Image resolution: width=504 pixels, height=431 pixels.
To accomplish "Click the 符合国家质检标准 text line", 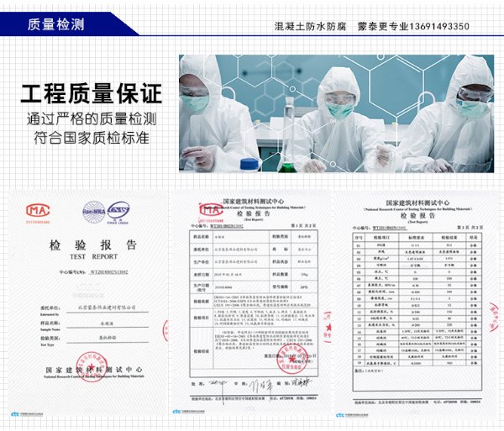I will (90, 137).
